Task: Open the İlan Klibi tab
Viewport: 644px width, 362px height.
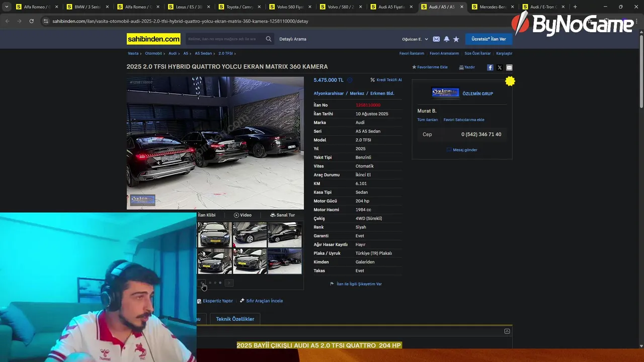Action: pyautogui.click(x=206, y=215)
